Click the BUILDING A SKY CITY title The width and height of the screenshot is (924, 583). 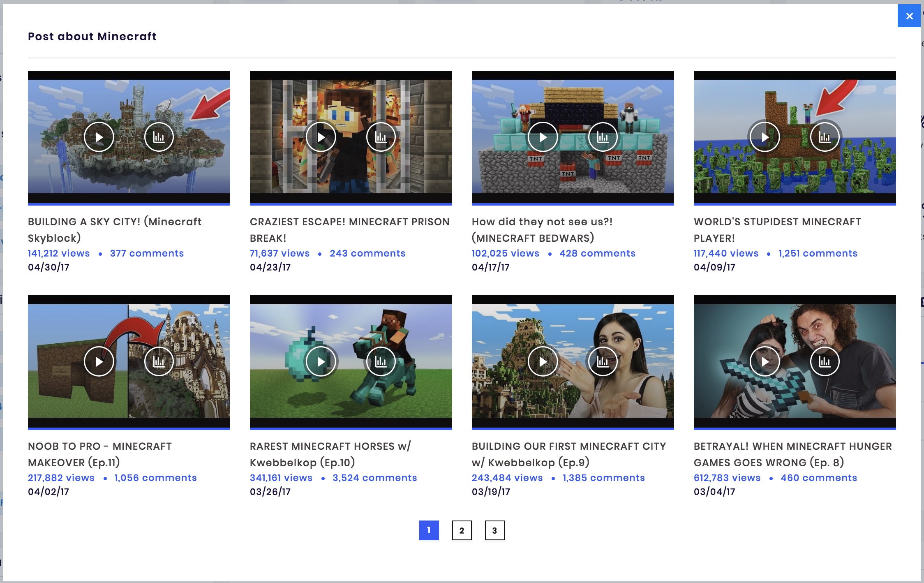point(115,230)
